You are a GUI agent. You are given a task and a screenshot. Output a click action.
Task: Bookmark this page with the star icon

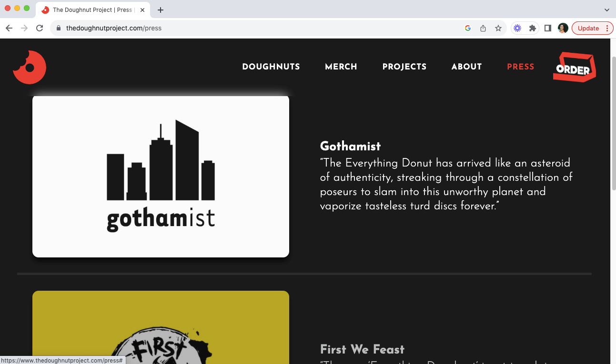pyautogui.click(x=498, y=28)
